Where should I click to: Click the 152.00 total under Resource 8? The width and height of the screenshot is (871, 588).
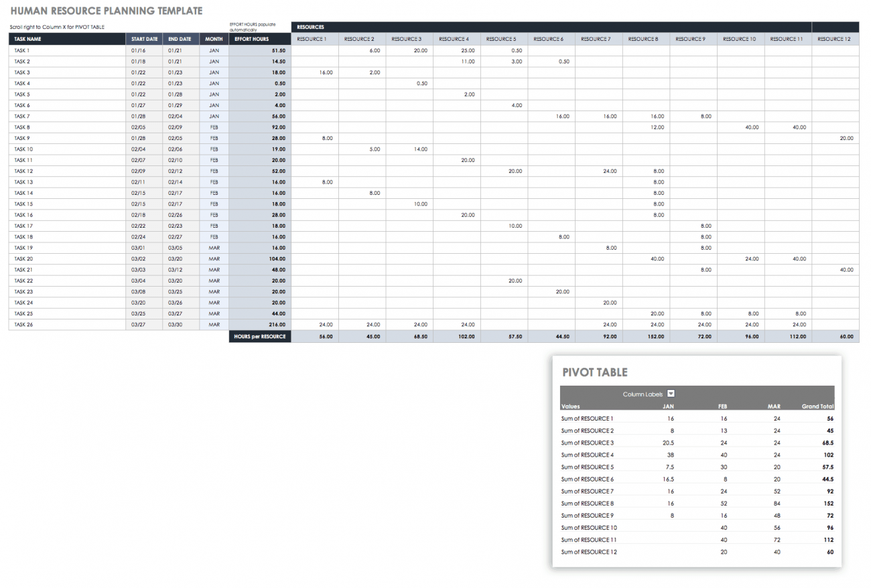click(x=656, y=336)
